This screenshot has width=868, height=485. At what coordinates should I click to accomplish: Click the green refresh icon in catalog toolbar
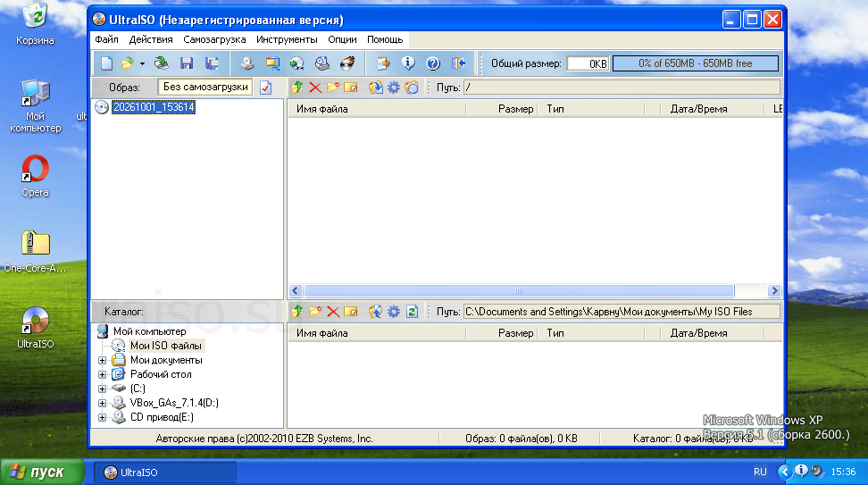coord(412,312)
